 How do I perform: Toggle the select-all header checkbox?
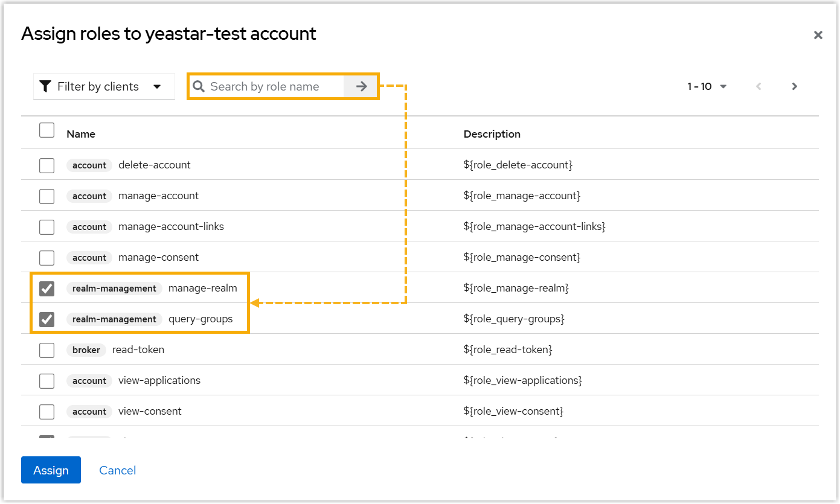pyautogui.click(x=47, y=130)
